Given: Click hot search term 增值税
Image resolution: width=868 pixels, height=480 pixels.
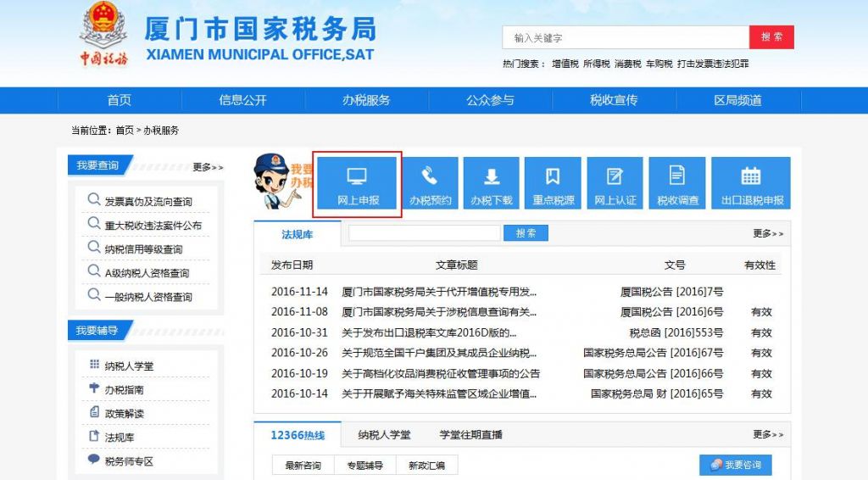Looking at the screenshot, I should pos(565,64).
